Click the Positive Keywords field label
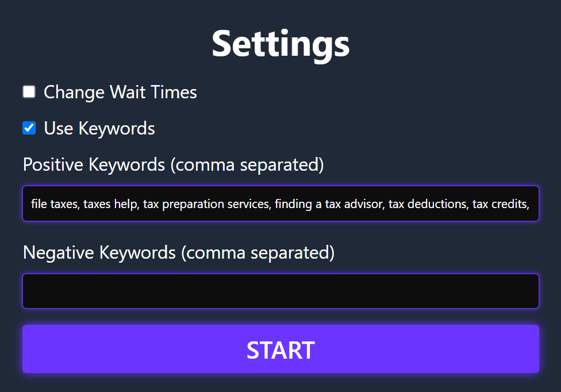Viewport: 561px width, 392px height. point(173,165)
